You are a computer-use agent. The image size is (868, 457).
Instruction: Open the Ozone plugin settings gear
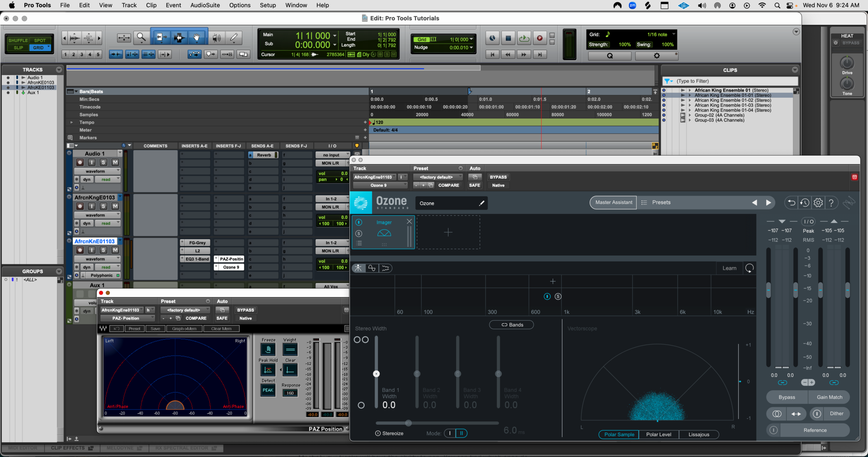point(818,203)
